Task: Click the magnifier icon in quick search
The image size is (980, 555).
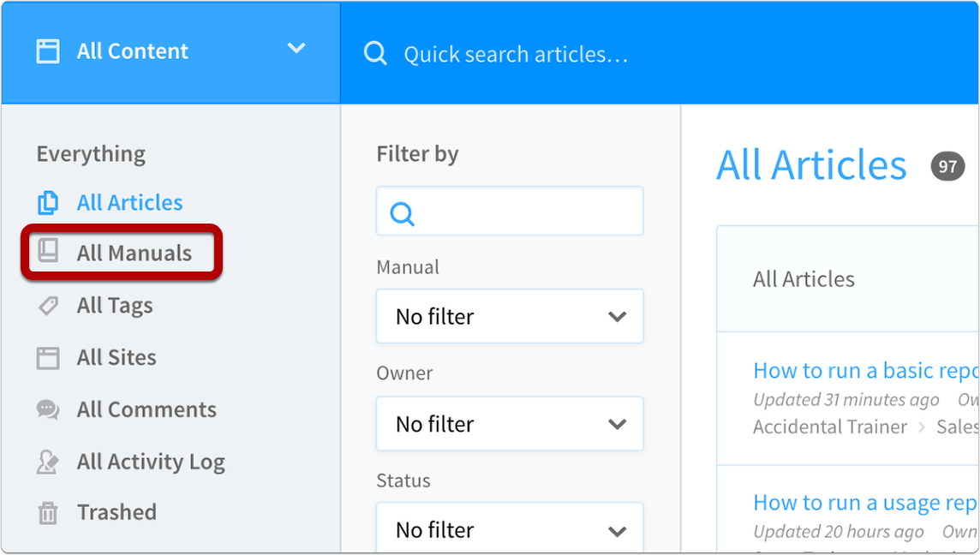Action: (x=375, y=54)
